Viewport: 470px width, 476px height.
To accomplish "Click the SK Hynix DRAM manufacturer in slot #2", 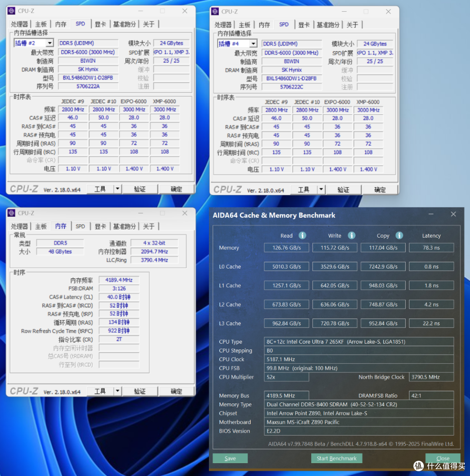I will (88, 69).
